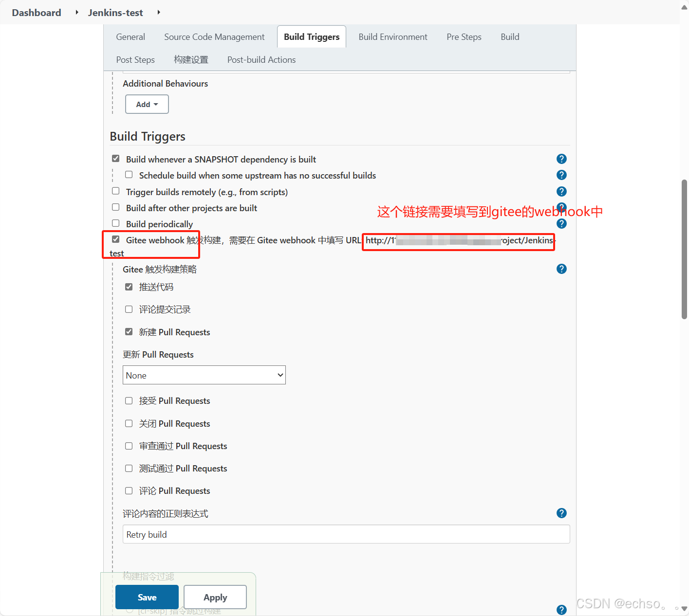This screenshot has width=689, height=616.
Task: Switch to Source Code Management tab
Action: click(x=214, y=37)
